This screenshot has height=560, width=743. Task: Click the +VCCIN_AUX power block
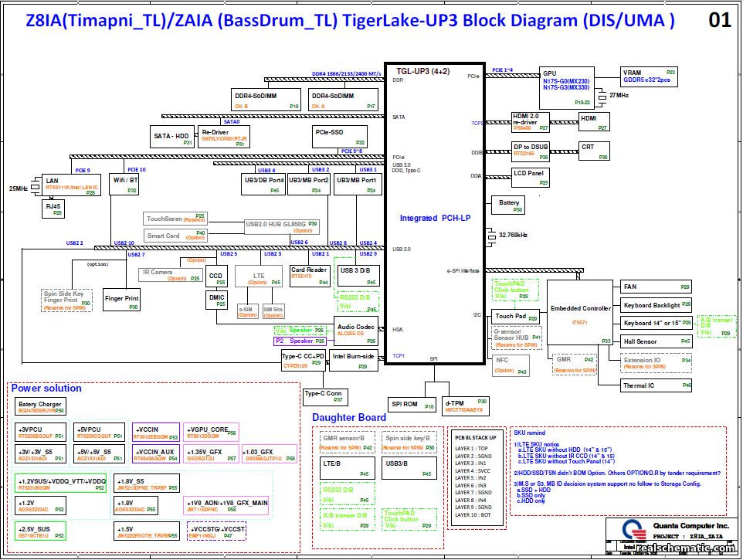[156, 454]
